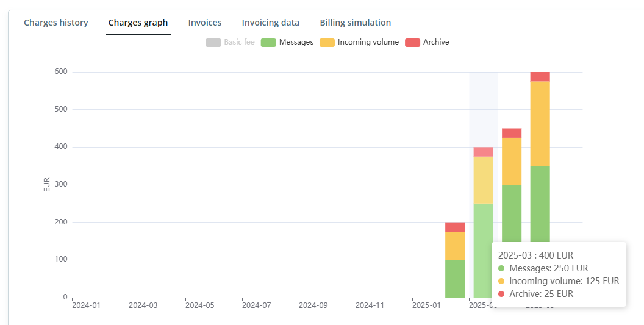Click the gray Basic fee legend swatch

(x=213, y=42)
